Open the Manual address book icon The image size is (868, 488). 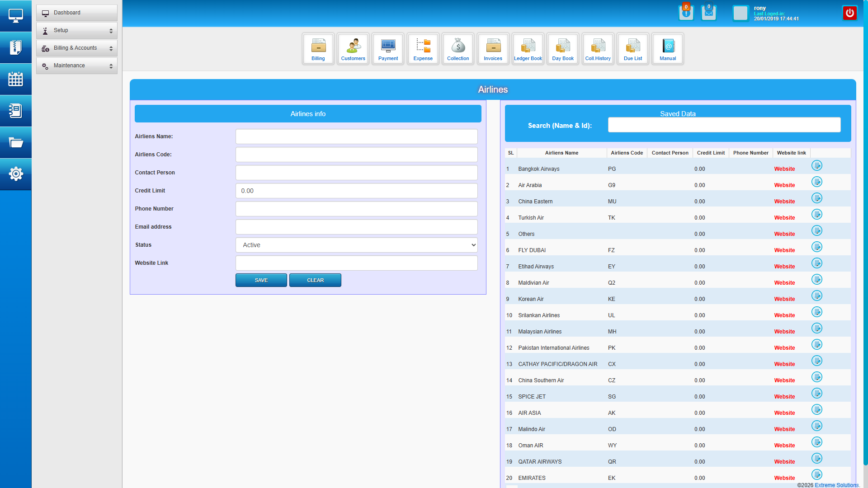tap(668, 48)
